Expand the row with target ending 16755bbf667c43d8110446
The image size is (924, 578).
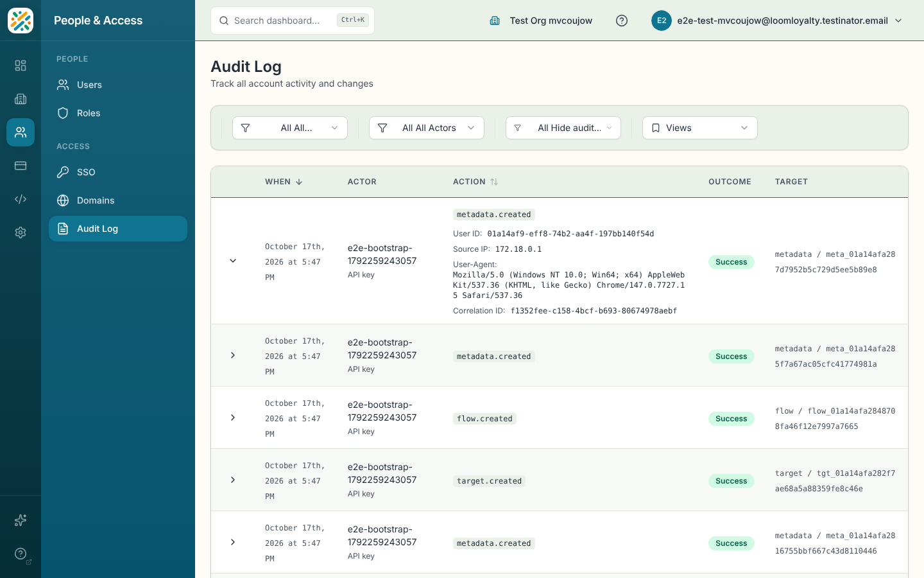233,542
